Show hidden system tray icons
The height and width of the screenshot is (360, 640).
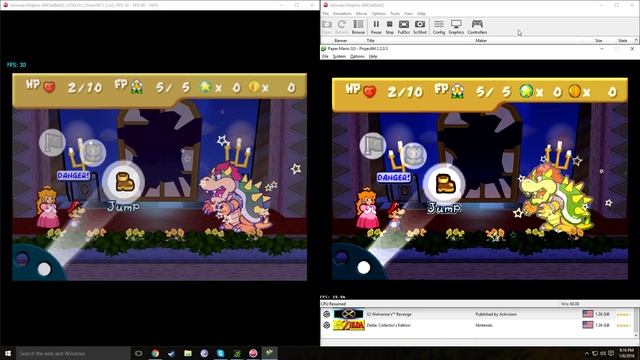click(587, 353)
